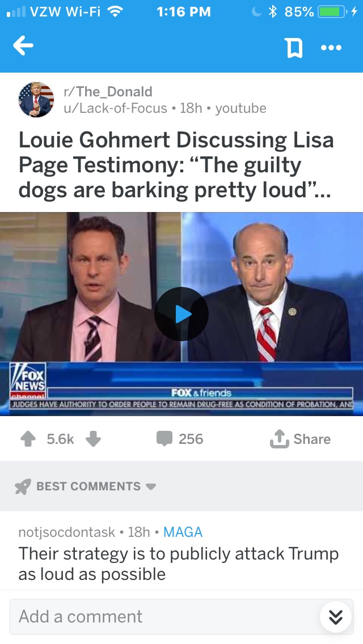Viewport: 363px width, 644px height.
Task: View u/Lack-of-Focus profile
Action: [x=115, y=108]
